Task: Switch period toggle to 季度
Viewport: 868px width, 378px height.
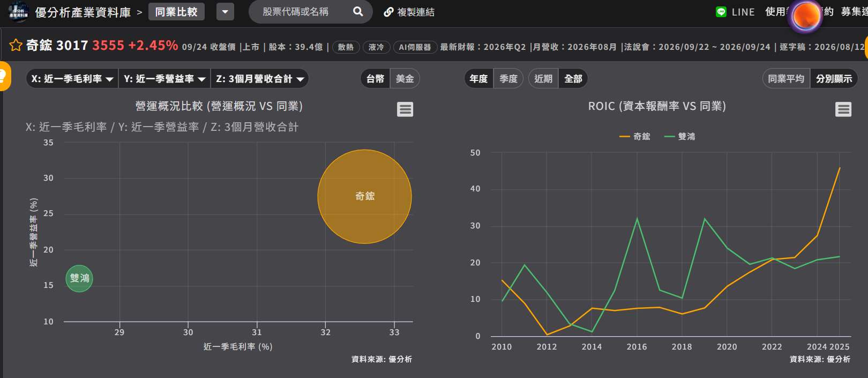Action: point(508,79)
